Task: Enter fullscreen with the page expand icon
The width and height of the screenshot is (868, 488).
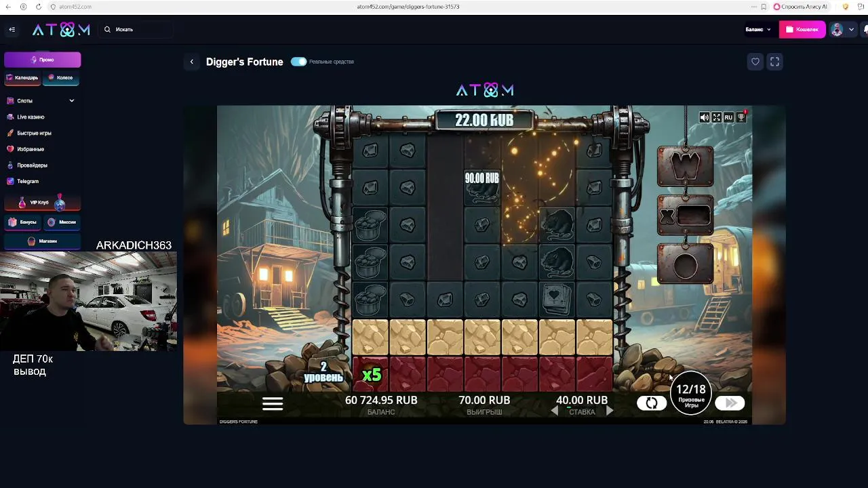Action: coord(774,62)
